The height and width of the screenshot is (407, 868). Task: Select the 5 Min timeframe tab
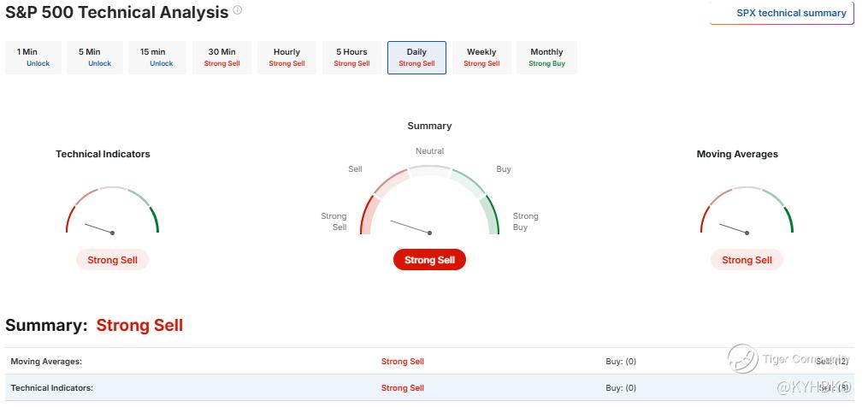pyautogui.click(x=95, y=57)
